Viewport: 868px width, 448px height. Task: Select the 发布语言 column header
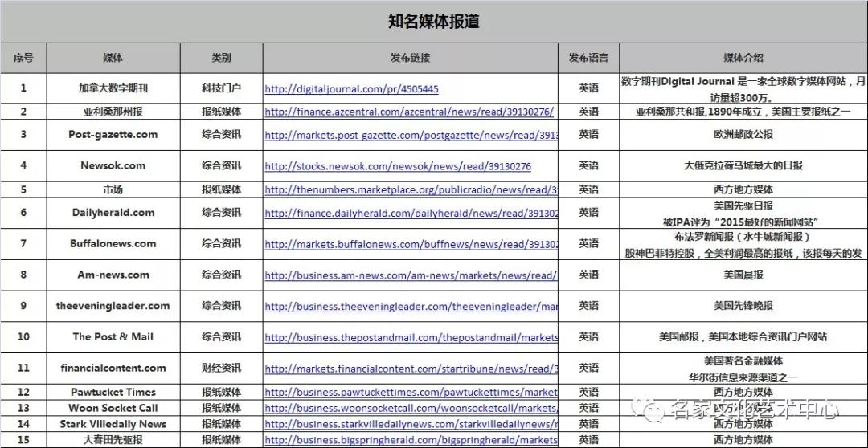click(588, 58)
